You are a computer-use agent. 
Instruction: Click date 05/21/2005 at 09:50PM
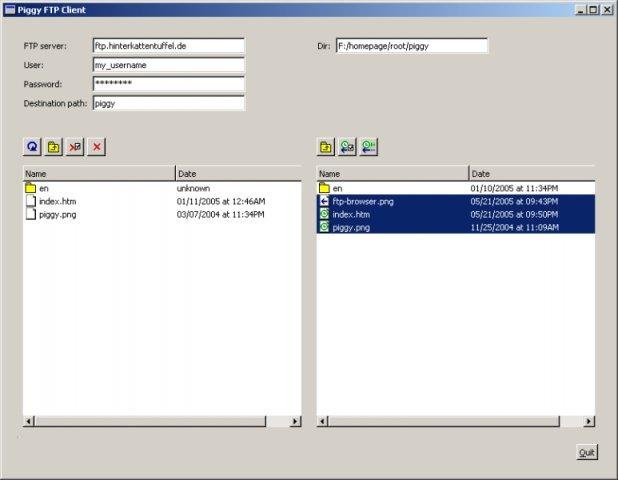514,214
